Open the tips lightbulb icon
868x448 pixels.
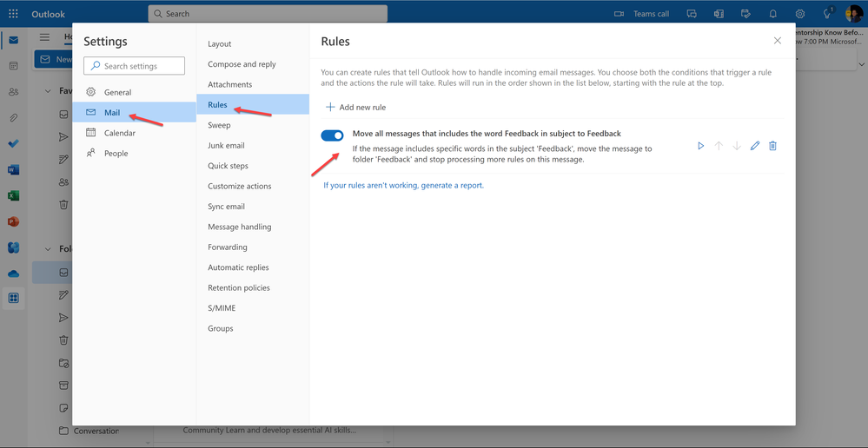pyautogui.click(x=827, y=13)
